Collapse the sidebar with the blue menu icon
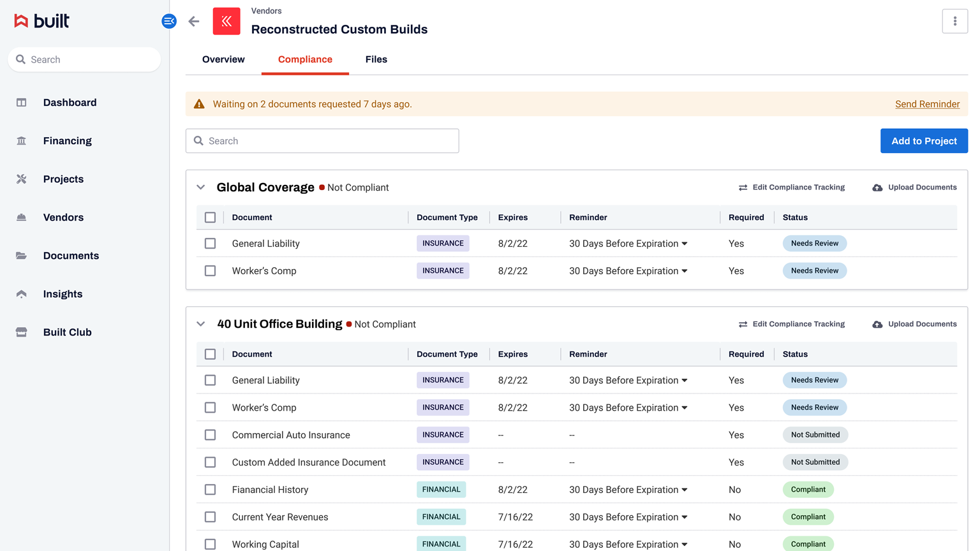This screenshot has height=551, width=980. click(169, 21)
